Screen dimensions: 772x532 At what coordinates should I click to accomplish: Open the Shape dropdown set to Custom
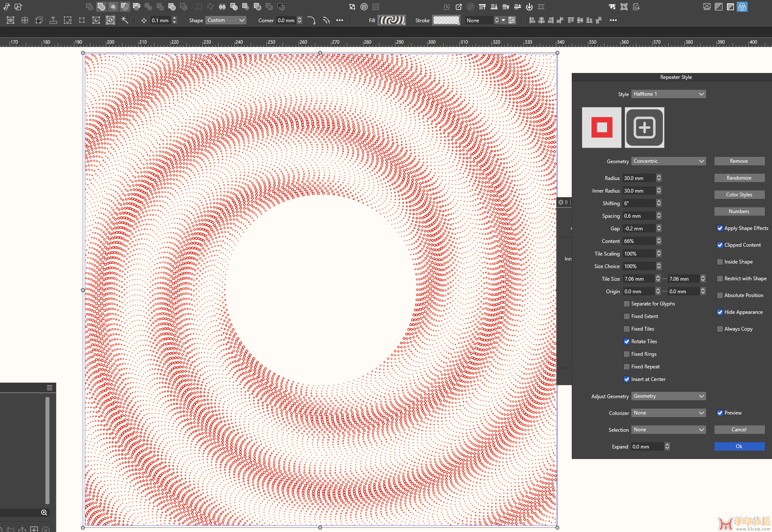point(226,20)
